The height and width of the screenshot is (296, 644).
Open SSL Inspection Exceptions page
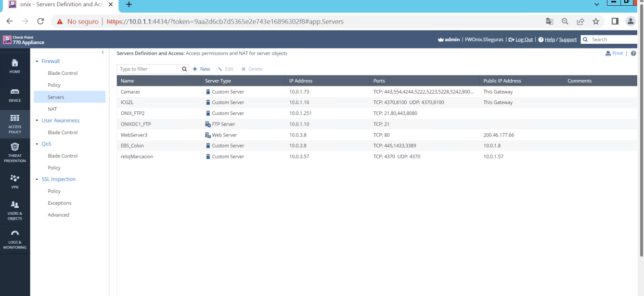[x=60, y=203]
